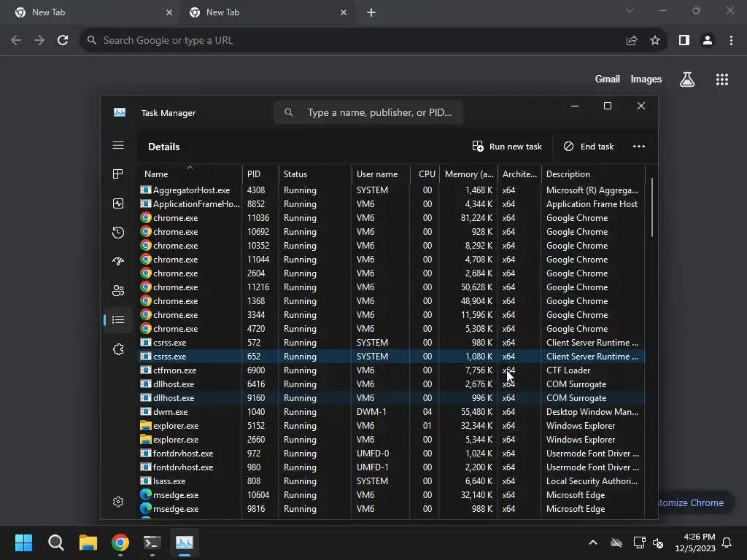Viewport: 747px width, 560px height.
Task: Open Images link on New Tab
Action: pyautogui.click(x=646, y=79)
